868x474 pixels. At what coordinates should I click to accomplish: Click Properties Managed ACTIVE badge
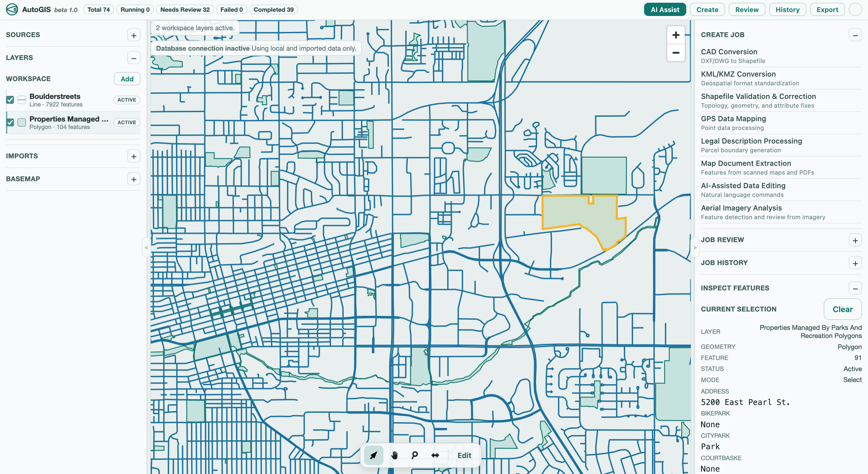click(x=126, y=122)
